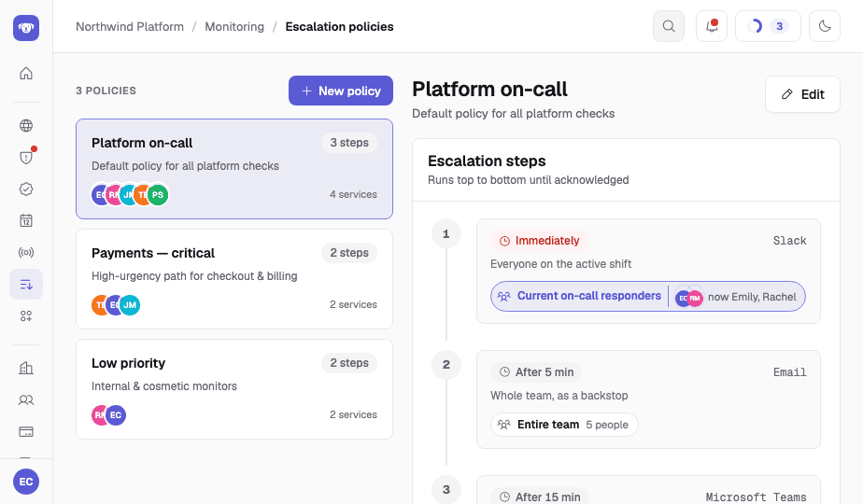This screenshot has height=504, width=863.
Task: Click 'Internal & cosmetic monitors' description
Action: point(164,385)
